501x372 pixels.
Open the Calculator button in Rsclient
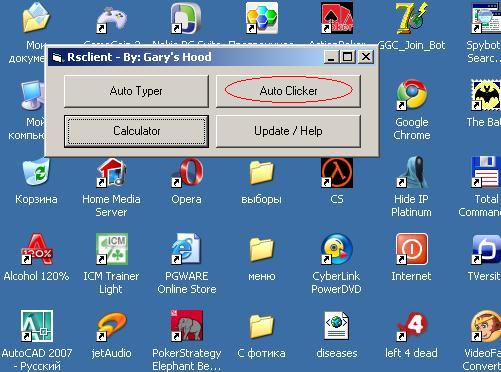[x=136, y=131]
